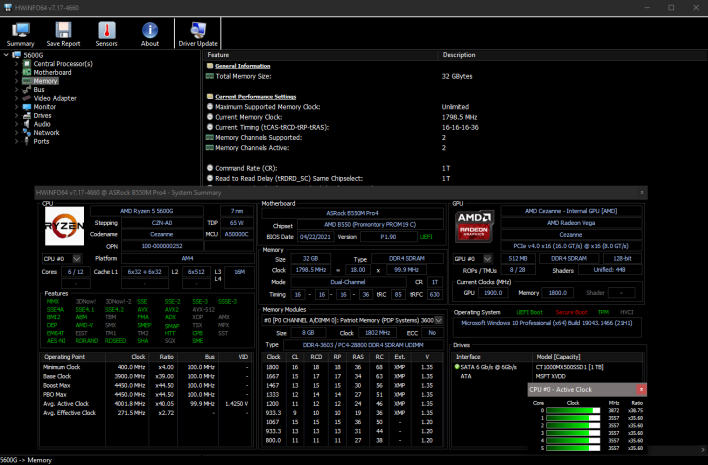The image size is (708, 465).
Task: Expand the Drives tree node
Action: (x=14, y=115)
